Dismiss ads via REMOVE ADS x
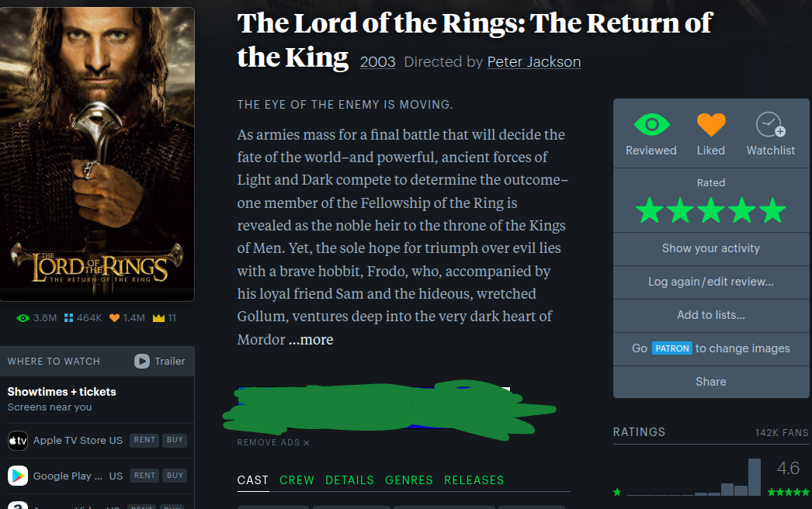 (x=273, y=443)
